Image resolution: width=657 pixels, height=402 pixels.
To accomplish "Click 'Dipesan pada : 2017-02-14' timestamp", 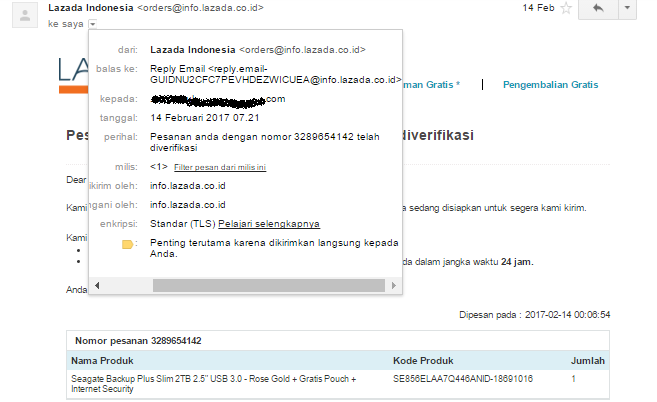I will (535, 315).
